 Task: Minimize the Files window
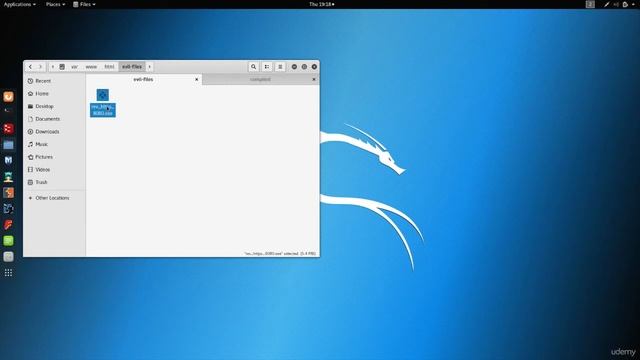coord(294,67)
